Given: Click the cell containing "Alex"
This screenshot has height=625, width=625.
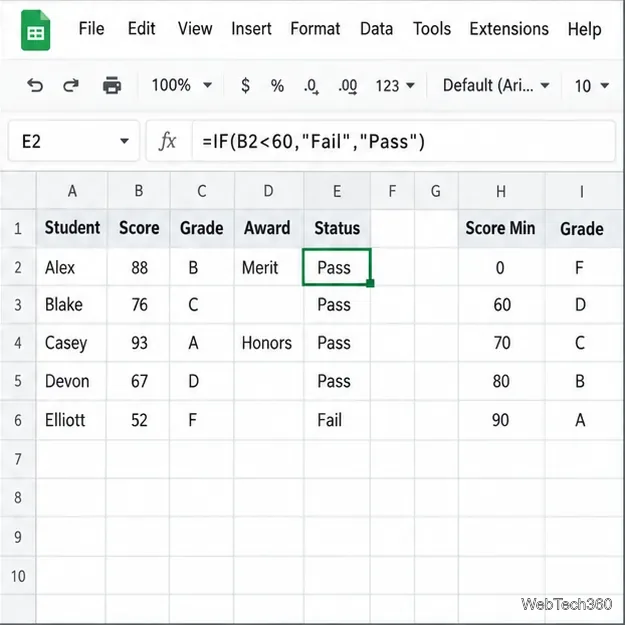Looking at the screenshot, I should coord(72,267).
